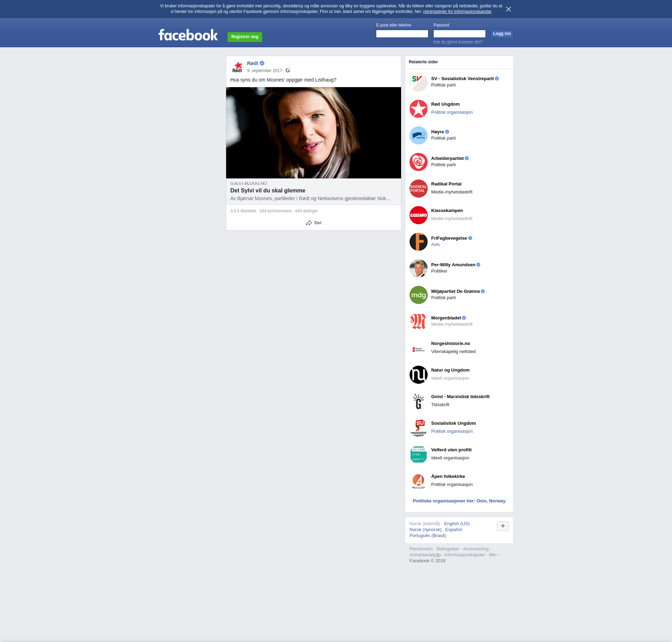Dismiss the cookie notice banner

pyautogui.click(x=509, y=9)
